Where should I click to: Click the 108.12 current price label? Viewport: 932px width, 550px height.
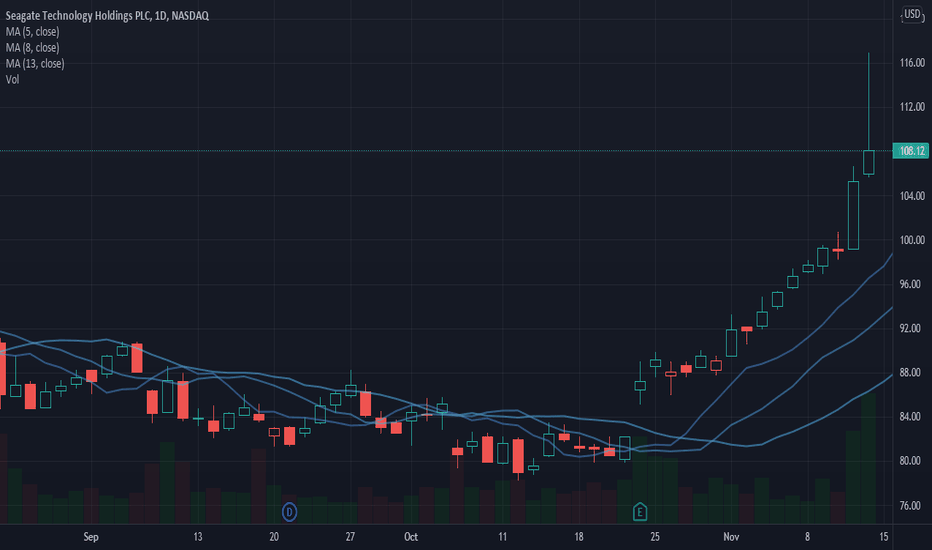(x=911, y=151)
